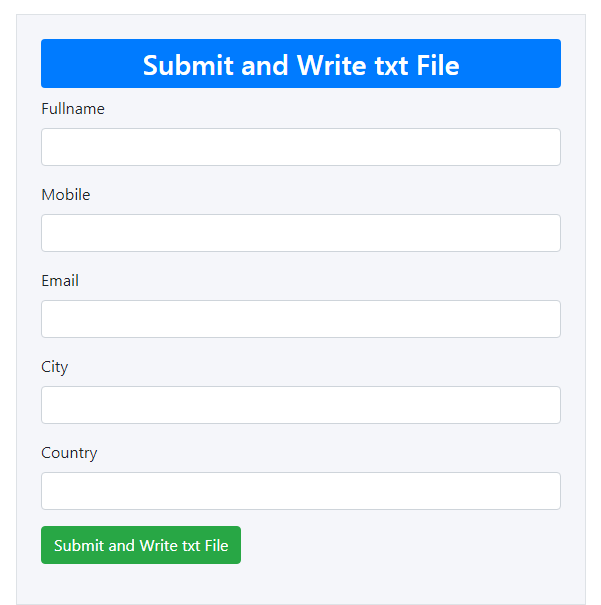
Task: Click the Country label text
Action: [69, 453]
